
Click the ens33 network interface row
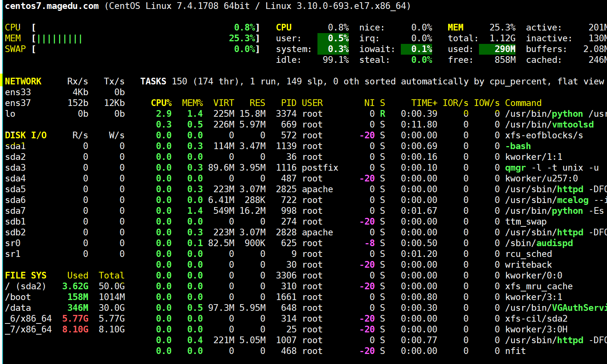[65, 92]
